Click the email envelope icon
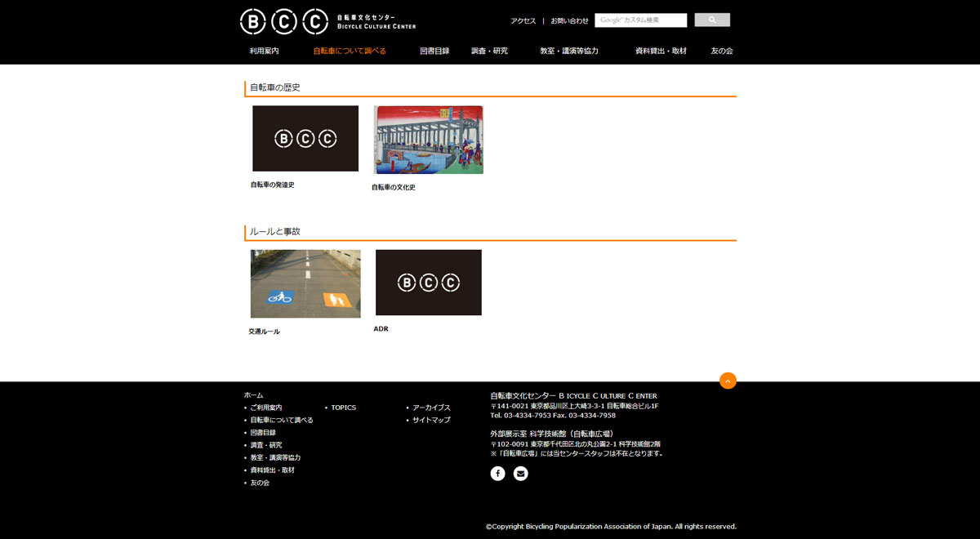The image size is (980, 539). (x=520, y=474)
